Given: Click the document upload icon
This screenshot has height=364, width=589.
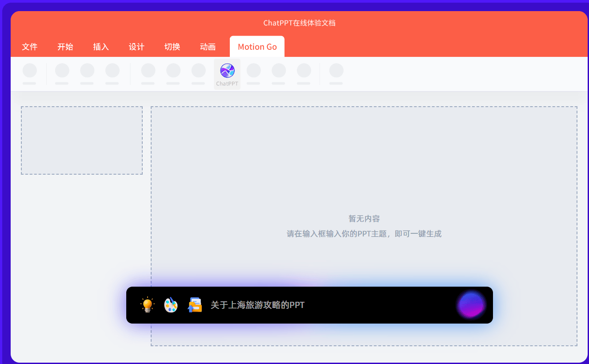Looking at the screenshot, I should [195, 305].
